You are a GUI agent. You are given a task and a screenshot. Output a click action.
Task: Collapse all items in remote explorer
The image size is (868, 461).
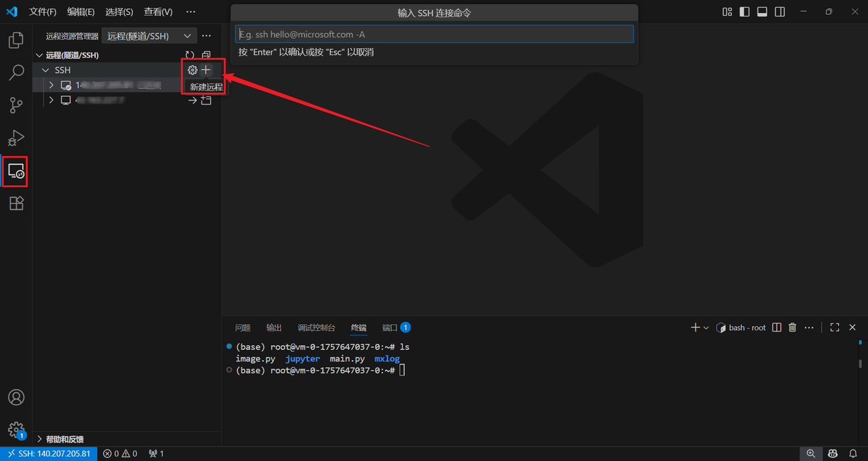(206, 55)
